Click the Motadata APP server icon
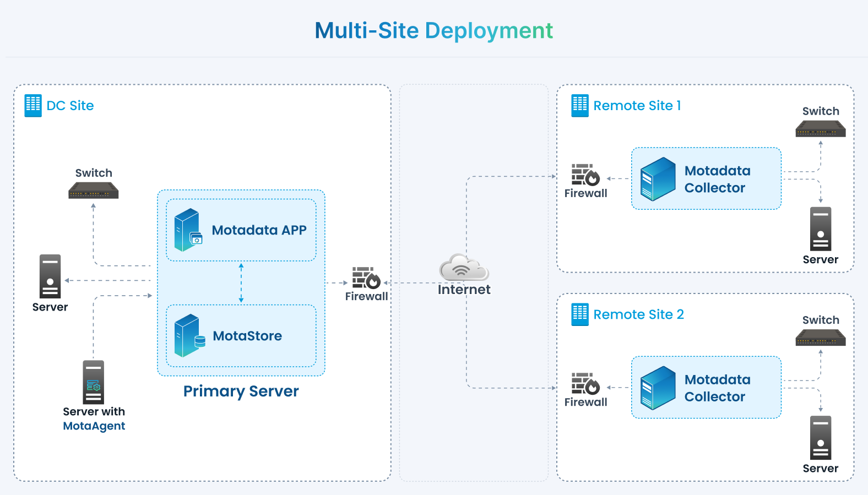Viewport: 868px width, 495px height. [x=188, y=230]
